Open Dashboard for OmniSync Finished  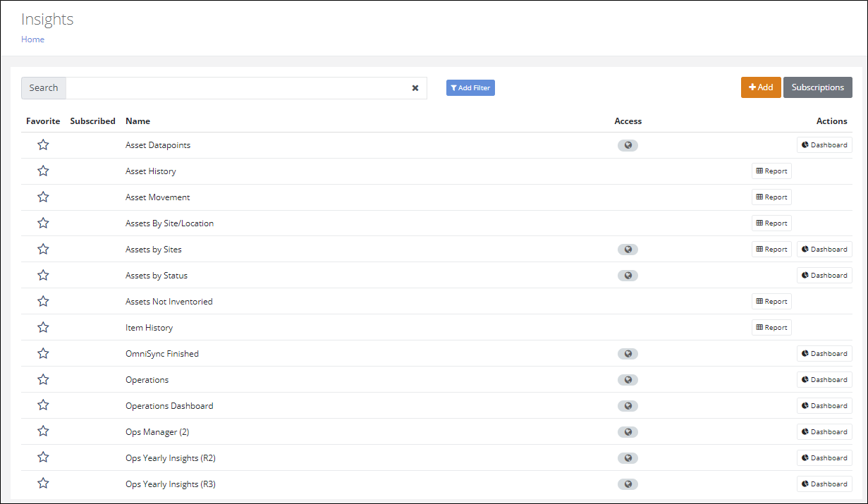[x=824, y=354]
